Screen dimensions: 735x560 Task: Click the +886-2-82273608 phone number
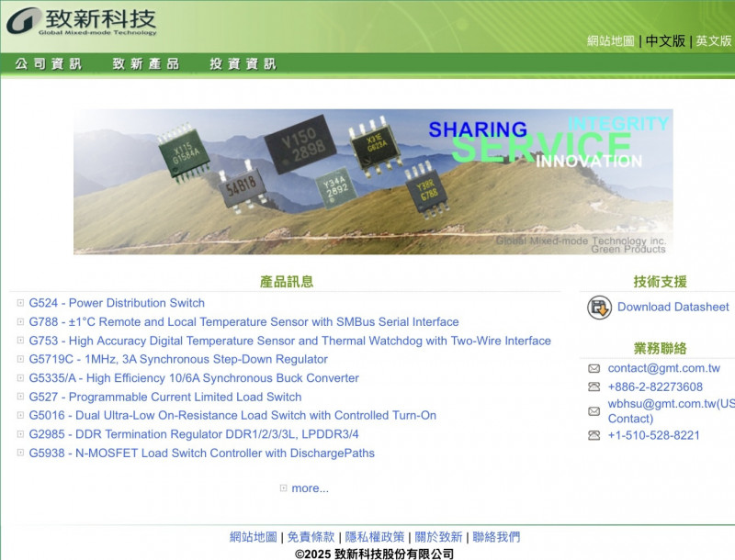click(655, 386)
